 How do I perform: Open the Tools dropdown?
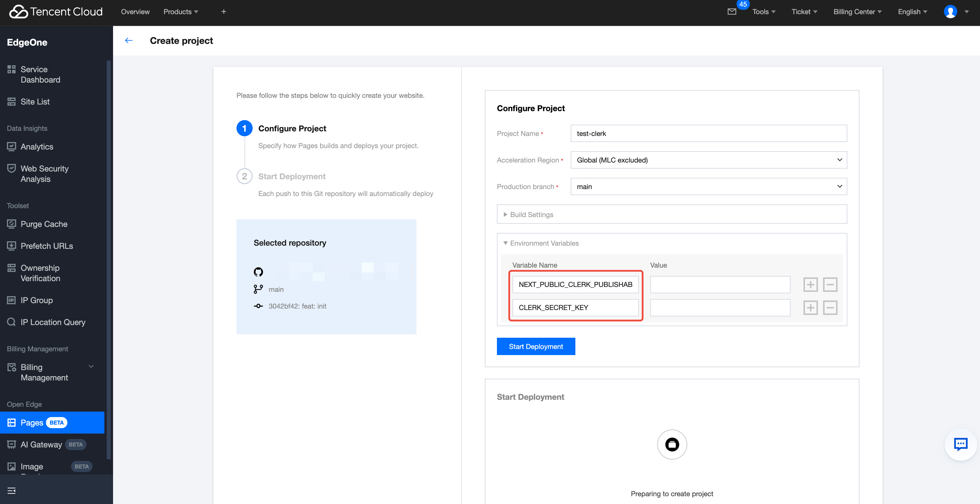click(x=763, y=12)
